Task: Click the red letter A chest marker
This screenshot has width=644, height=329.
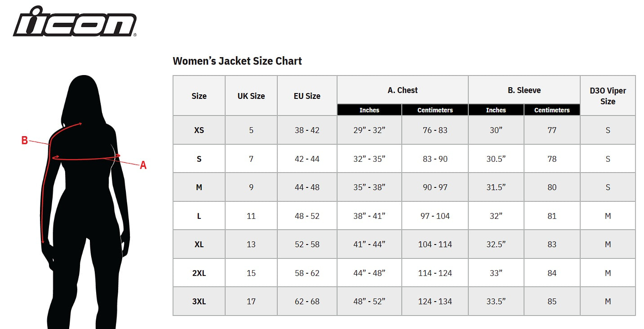Action: click(x=143, y=165)
